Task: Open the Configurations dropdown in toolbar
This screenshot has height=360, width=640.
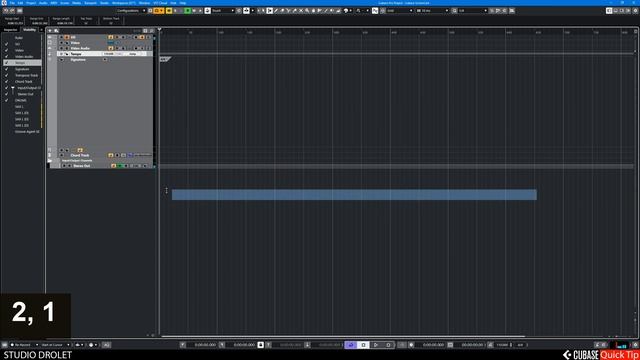Action: (131, 11)
